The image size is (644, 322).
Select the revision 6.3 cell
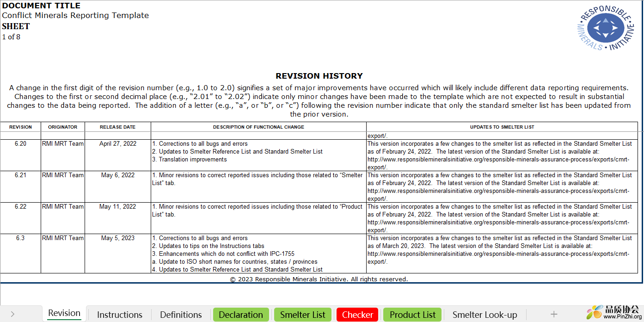pos(21,254)
